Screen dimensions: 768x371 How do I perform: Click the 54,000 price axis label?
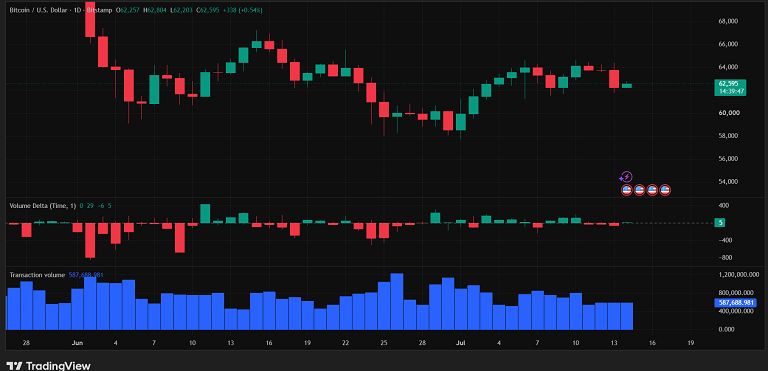click(x=729, y=181)
